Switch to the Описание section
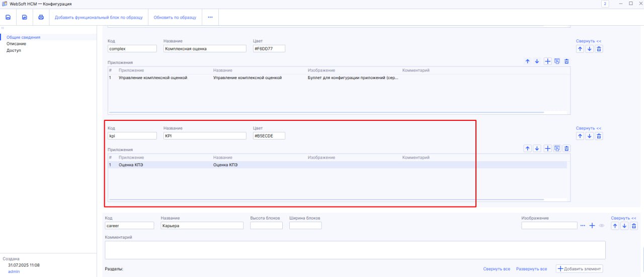644x277 pixels. [x=16, y=44]
